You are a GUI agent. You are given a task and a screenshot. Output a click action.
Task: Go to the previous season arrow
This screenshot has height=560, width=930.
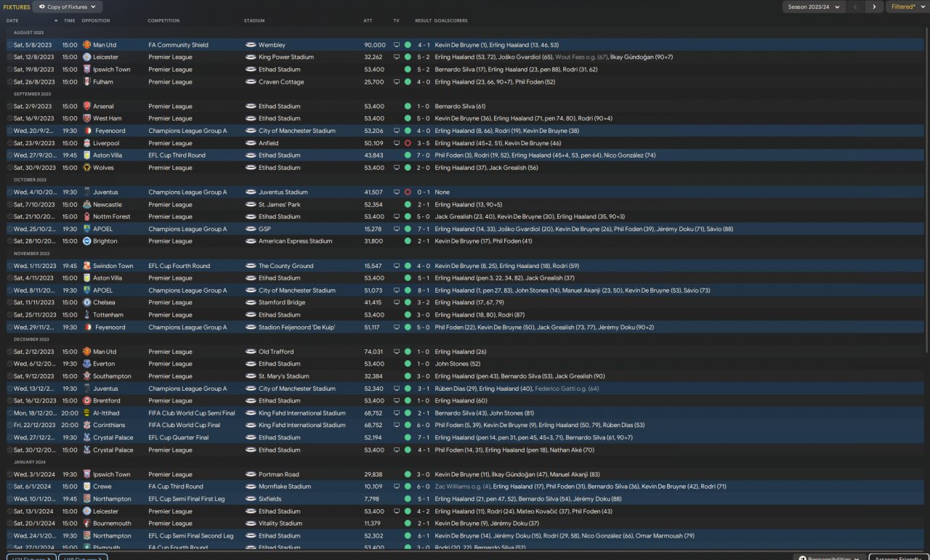(856, 7)
